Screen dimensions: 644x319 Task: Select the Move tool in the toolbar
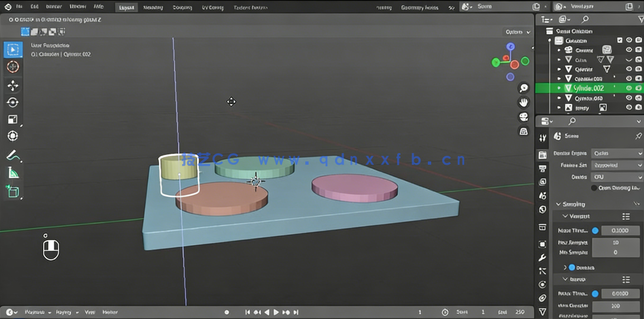[12, 85]
